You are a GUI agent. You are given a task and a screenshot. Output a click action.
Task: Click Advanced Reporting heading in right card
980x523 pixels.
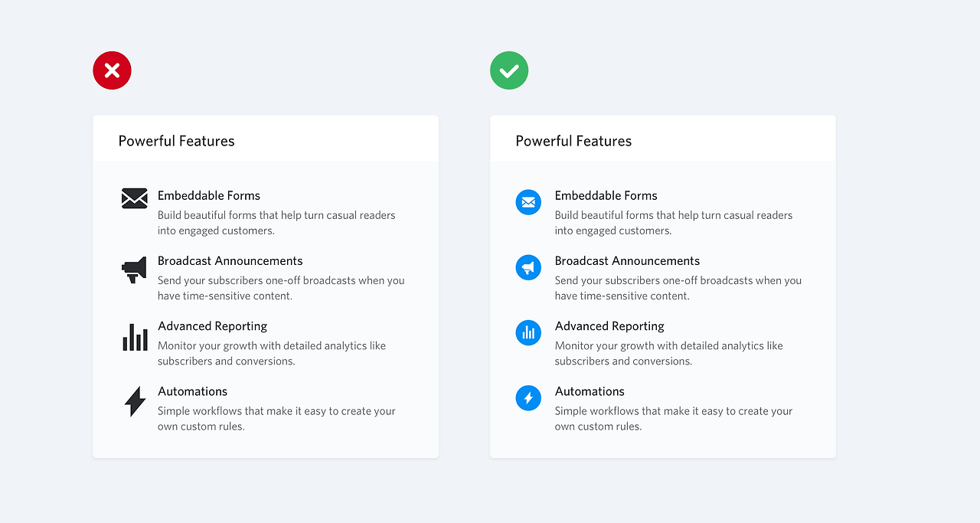coord(609,325)
